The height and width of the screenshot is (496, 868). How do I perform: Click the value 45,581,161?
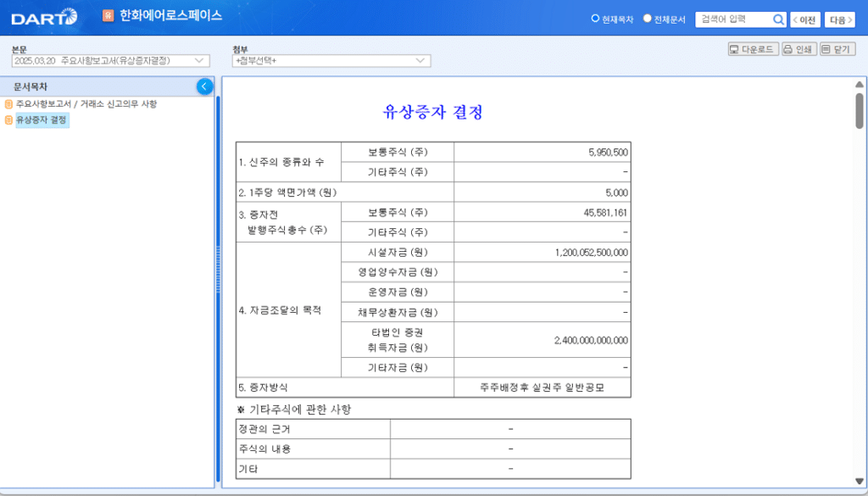point(605,213)
